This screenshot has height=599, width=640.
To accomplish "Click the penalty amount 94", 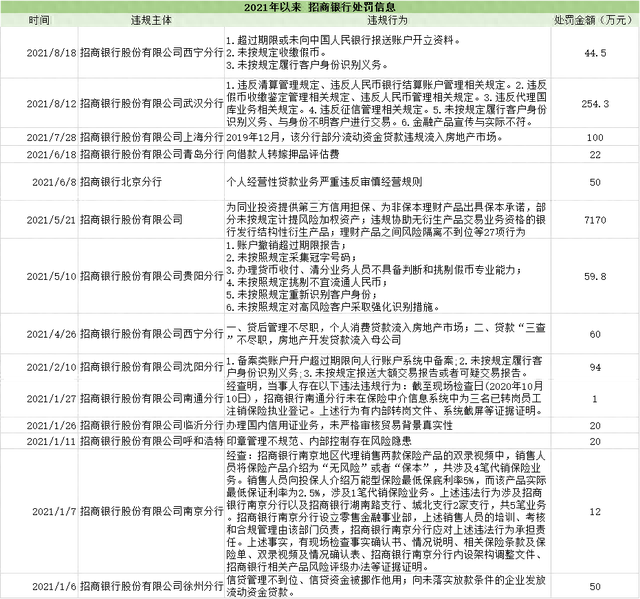I will 595,367.
